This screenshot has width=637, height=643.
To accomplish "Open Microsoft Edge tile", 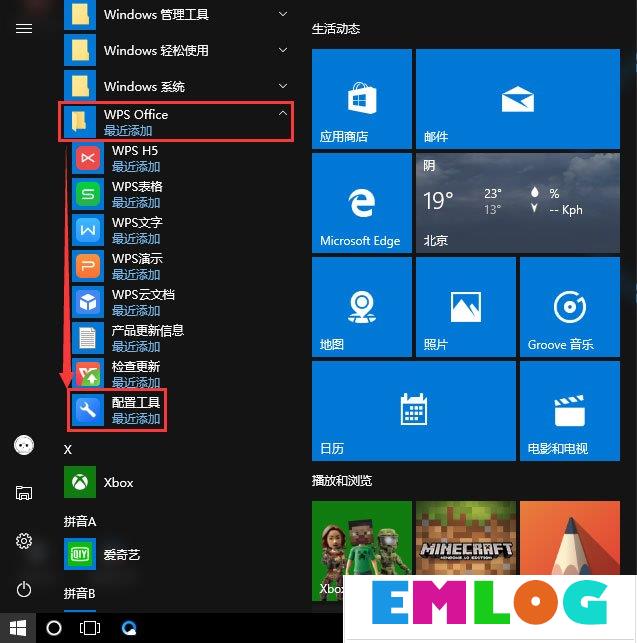I will pos(362,203).
